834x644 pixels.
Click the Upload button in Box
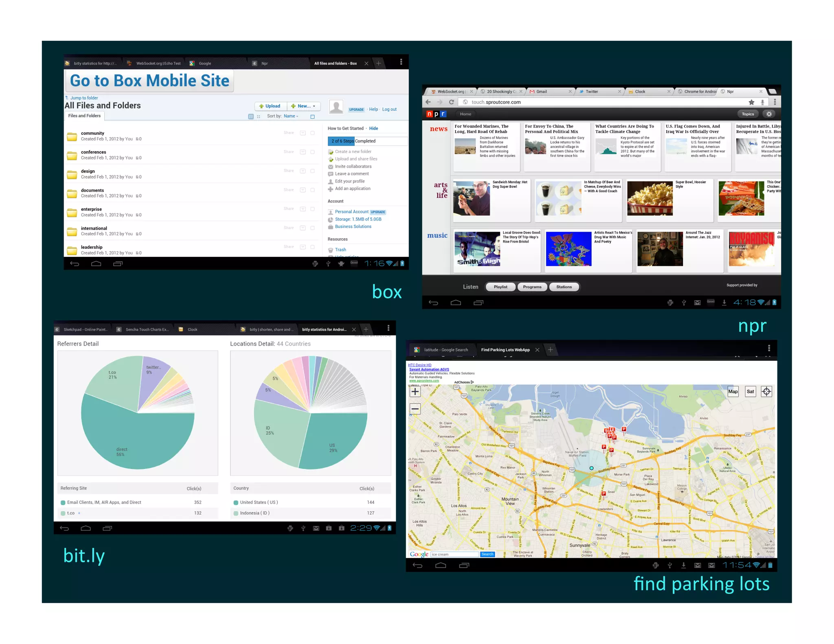pos(270,106)
